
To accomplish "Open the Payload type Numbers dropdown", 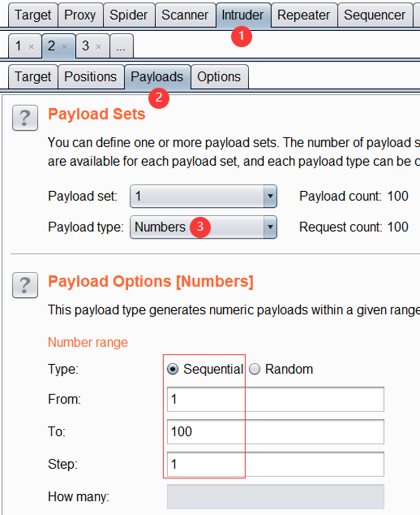I will pos(204,227).
